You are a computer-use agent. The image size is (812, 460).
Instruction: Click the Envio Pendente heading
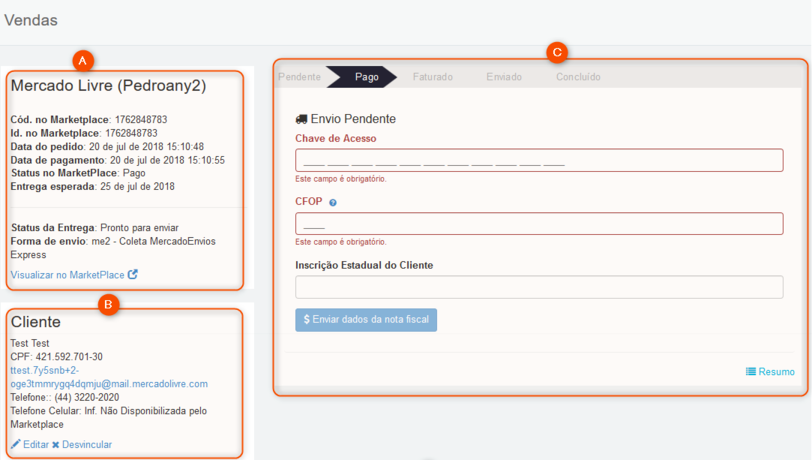353,119
